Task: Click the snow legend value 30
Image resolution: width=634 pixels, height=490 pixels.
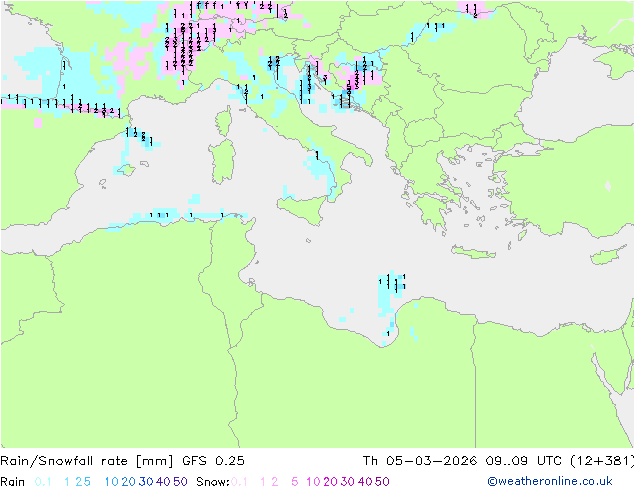Action: 348,482
